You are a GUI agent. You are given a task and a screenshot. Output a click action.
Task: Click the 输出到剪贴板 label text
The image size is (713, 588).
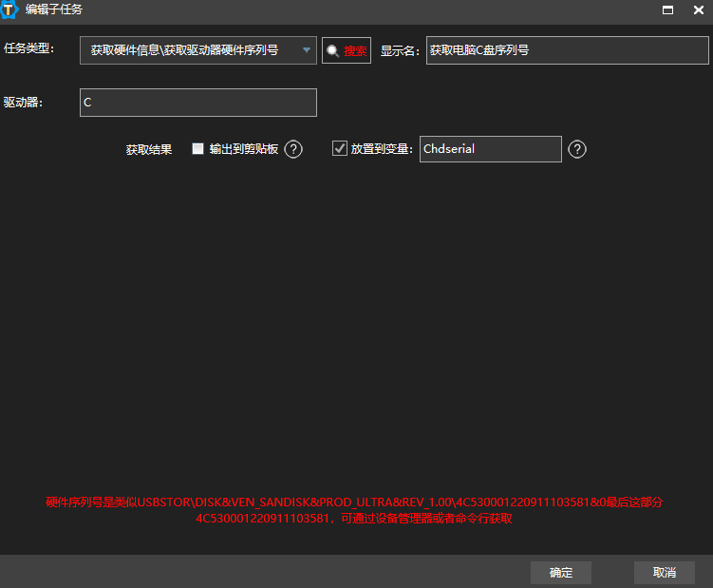click(x=243, y=149)
